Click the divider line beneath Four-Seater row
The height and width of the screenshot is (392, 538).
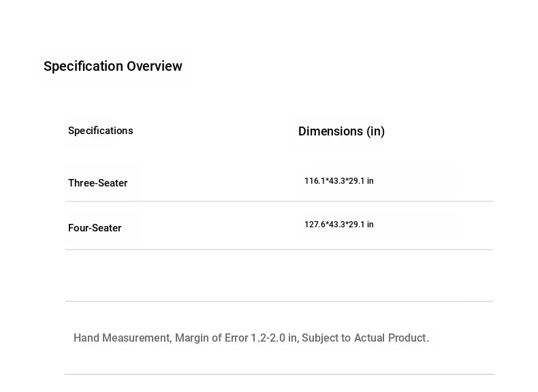point(279,250)
